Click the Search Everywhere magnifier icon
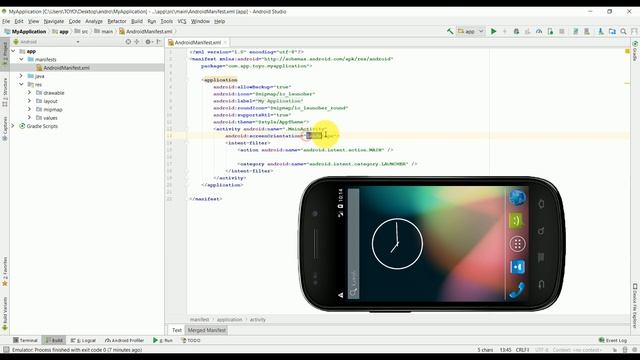Screen dimensions: 640x360 coord(624,31)
